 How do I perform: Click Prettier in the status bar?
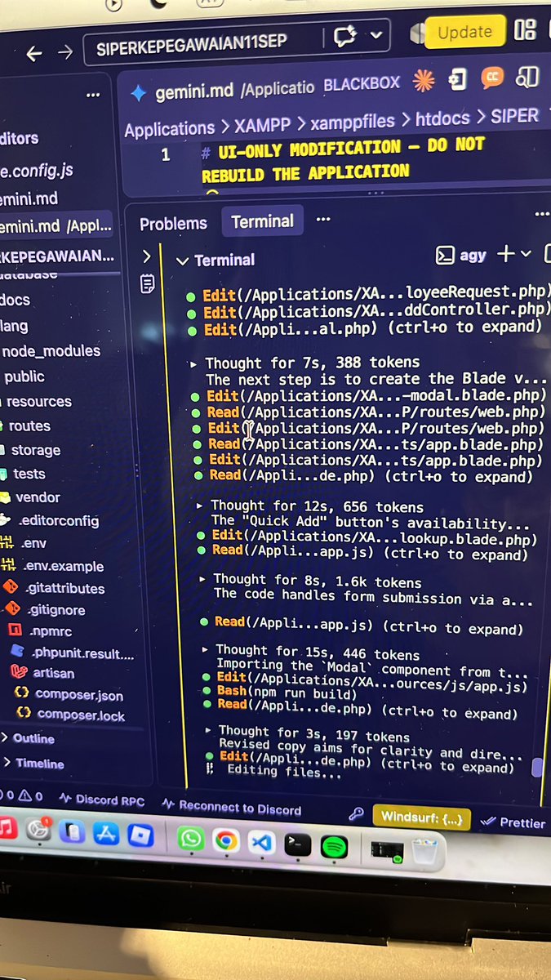[x=514, y=823]
